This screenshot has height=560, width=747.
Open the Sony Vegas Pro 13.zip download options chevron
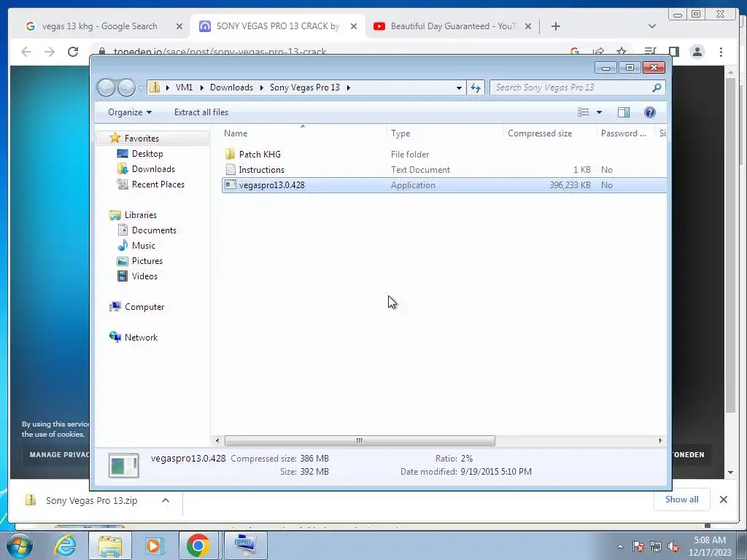coord(166,500)
